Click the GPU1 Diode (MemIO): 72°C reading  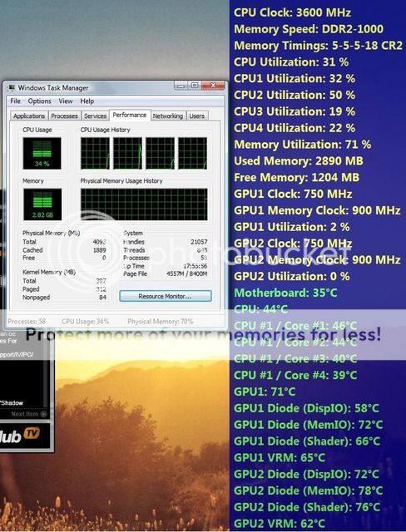308,425
